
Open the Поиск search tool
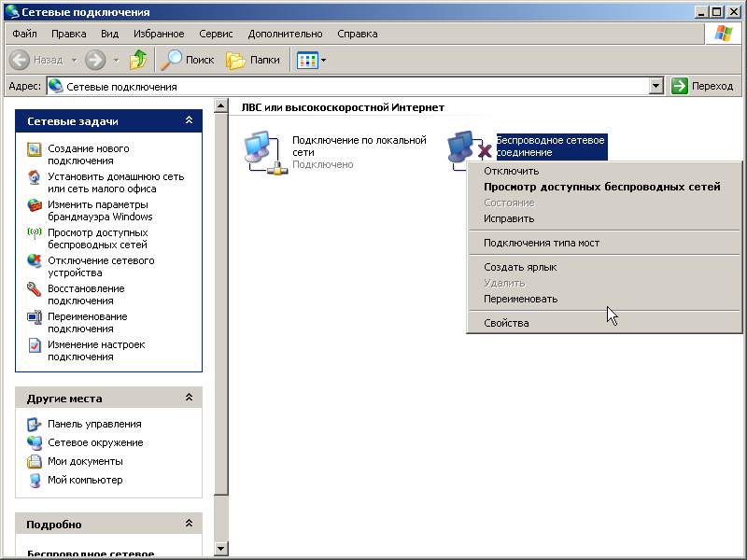(188, 60)
